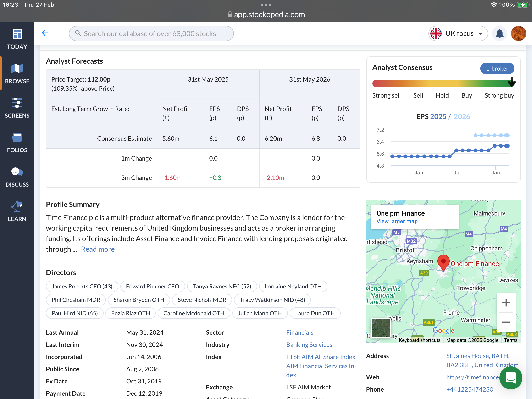Open the FOLIOS sidebar section
532x399 pixels.
[17, 142]
